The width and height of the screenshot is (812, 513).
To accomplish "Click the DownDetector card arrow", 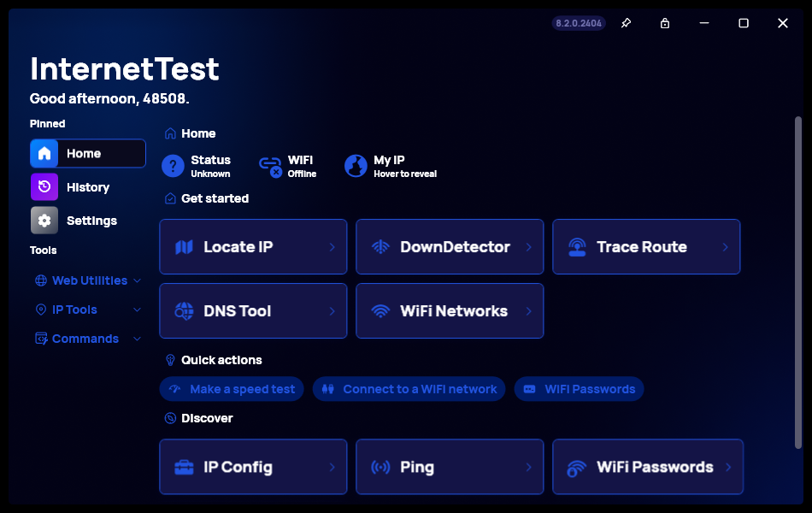I will click(529, 247).
